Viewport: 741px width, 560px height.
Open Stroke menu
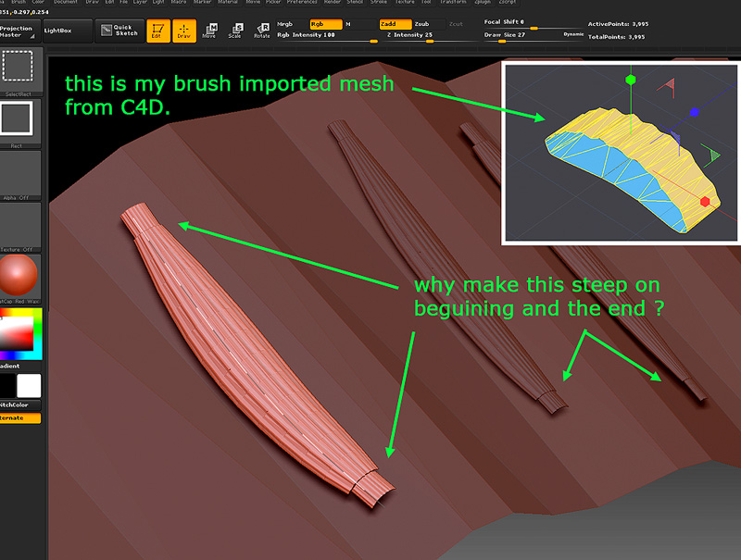pos(379,3)
